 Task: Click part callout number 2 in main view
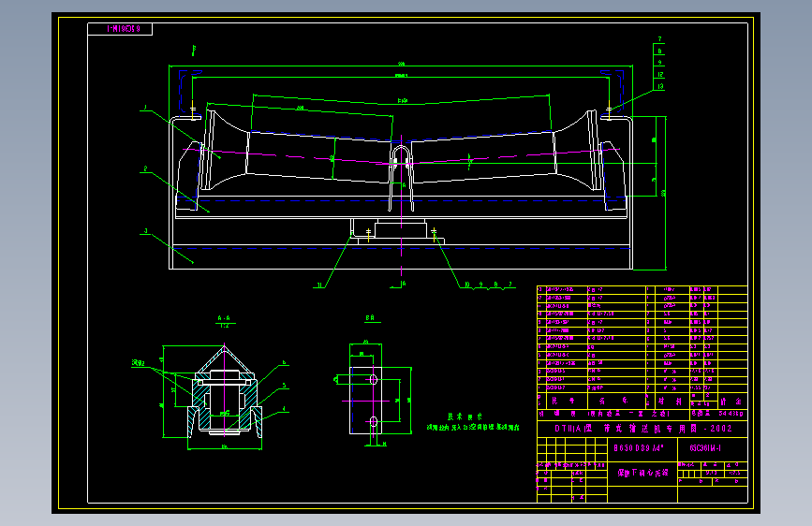click(145, 168)
